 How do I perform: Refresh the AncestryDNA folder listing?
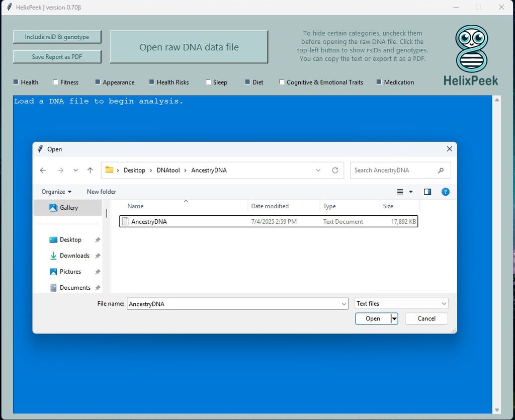(335, 170)
